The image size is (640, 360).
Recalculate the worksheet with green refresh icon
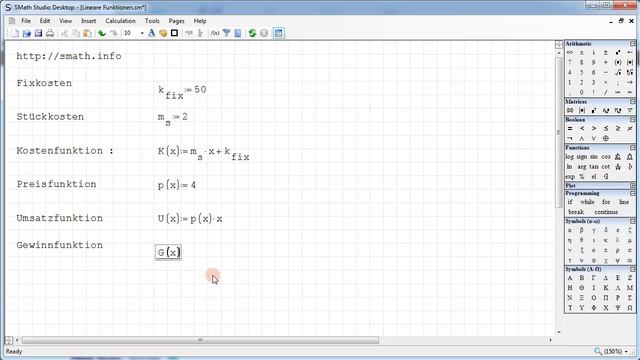[252, 33]
